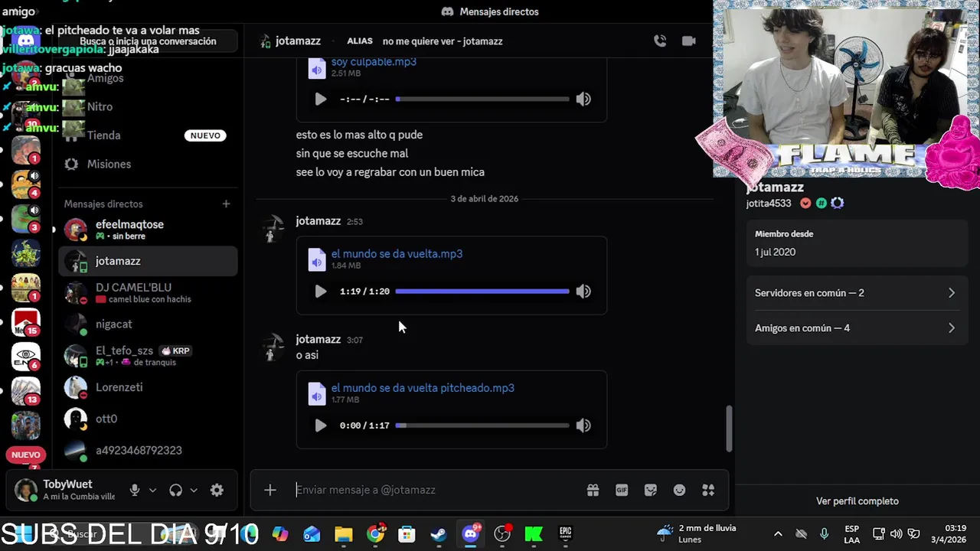
Task: Open Discord from taskbar
Action: click(x=471, y=533)
